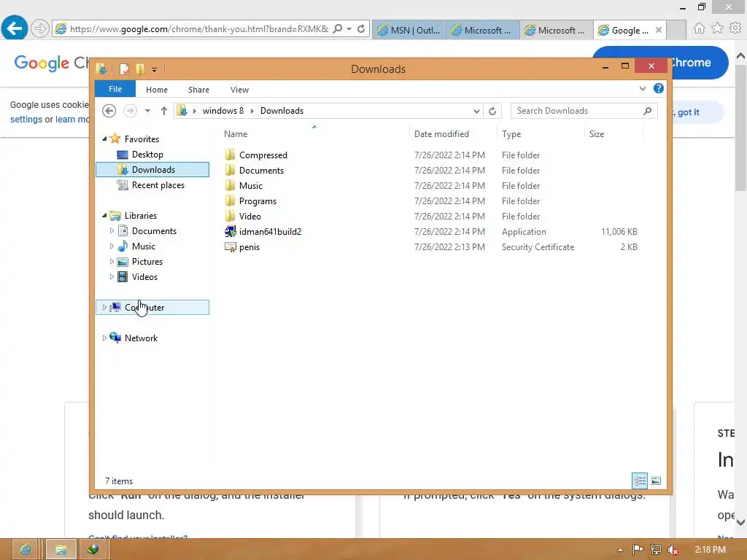Click the Explorer back navigation arrow
This screenshot has width=747, height=560.
coord(109,111)
